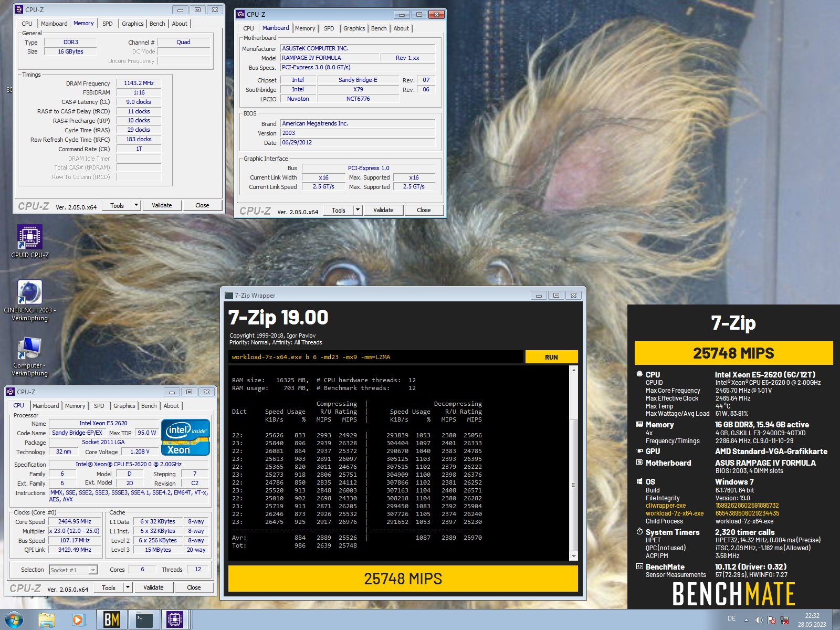Click the yellow RUN button in 7-Zip Wrapper

(551, 357)
